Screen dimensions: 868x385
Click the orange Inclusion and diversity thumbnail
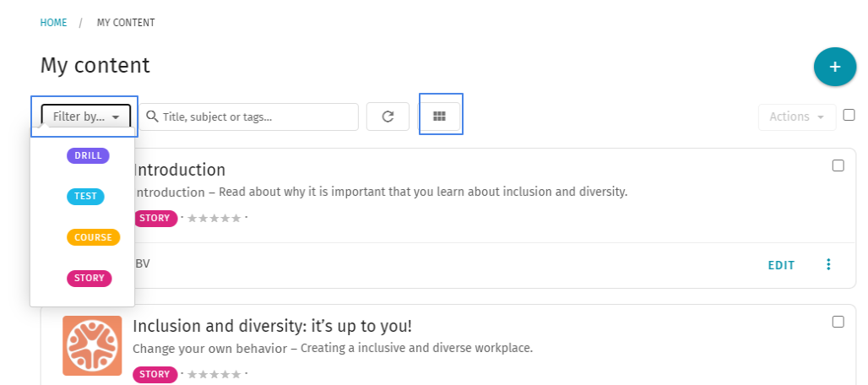tap(92, 345)
